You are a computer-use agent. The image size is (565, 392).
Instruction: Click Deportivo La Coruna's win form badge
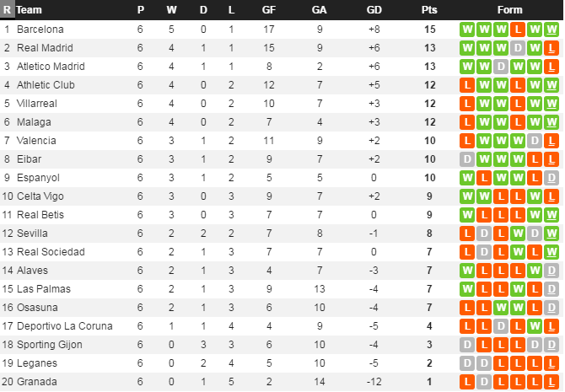(x=535, y=326)
